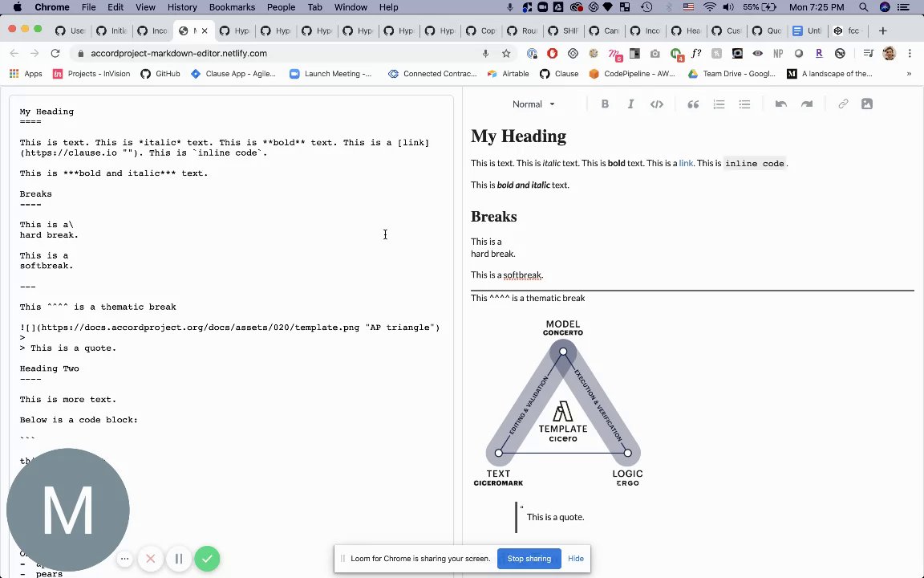Open the Chrome menu in menu bar
Viewport: 924px width, 578px height.
click(52, 7)
